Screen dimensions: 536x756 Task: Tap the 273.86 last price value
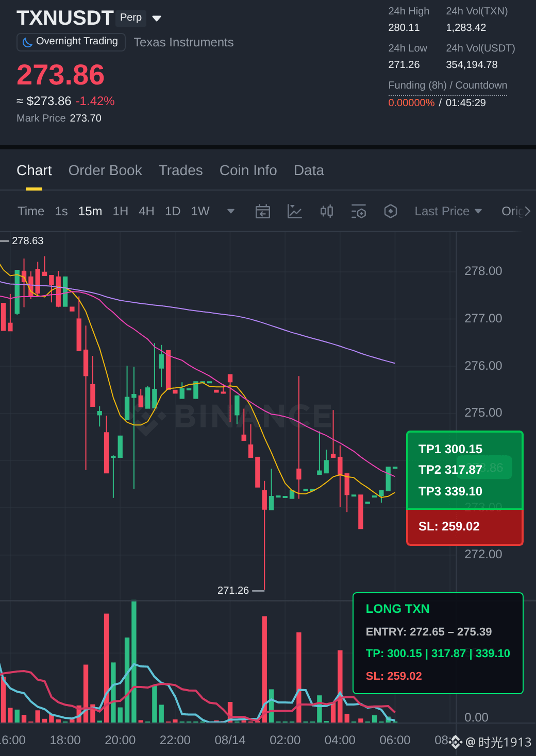tap(61, 75)
